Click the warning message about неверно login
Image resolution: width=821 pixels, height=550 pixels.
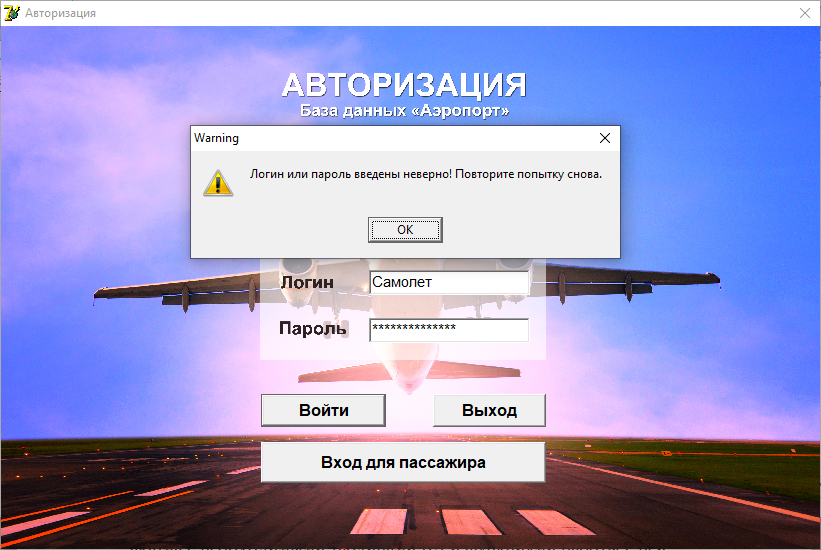(426, 174)
